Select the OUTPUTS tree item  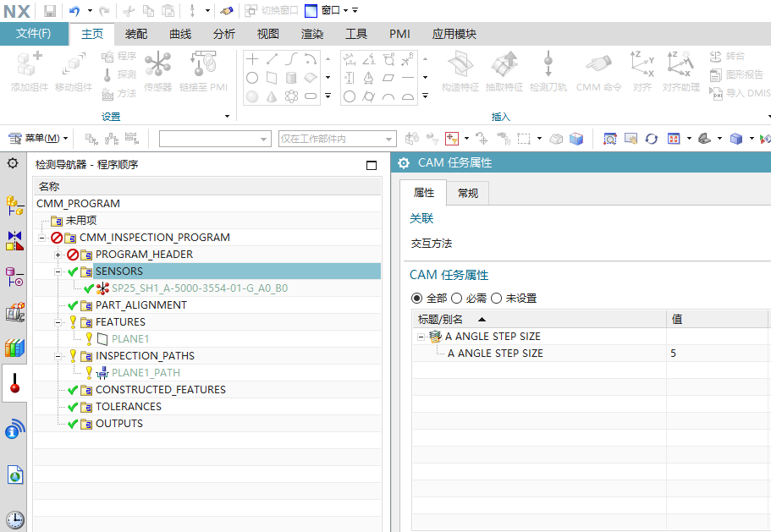(119, 424)
